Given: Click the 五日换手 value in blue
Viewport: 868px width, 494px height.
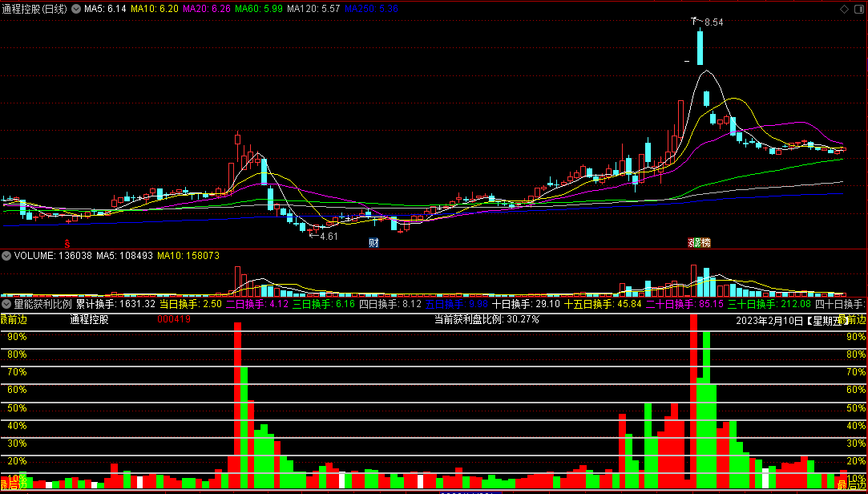Looking at the screenshot, I should [457, 304].
